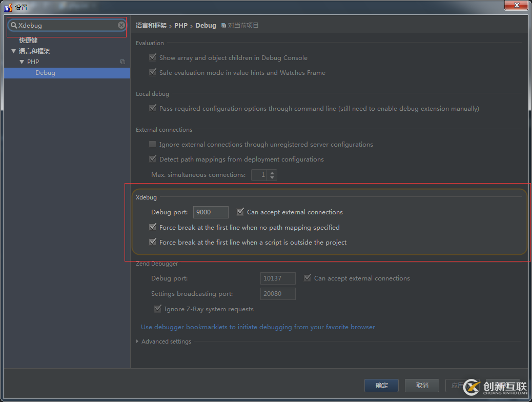
Task: Disable Show array and object children in Debug Console
Action: (x=152, y=57)
